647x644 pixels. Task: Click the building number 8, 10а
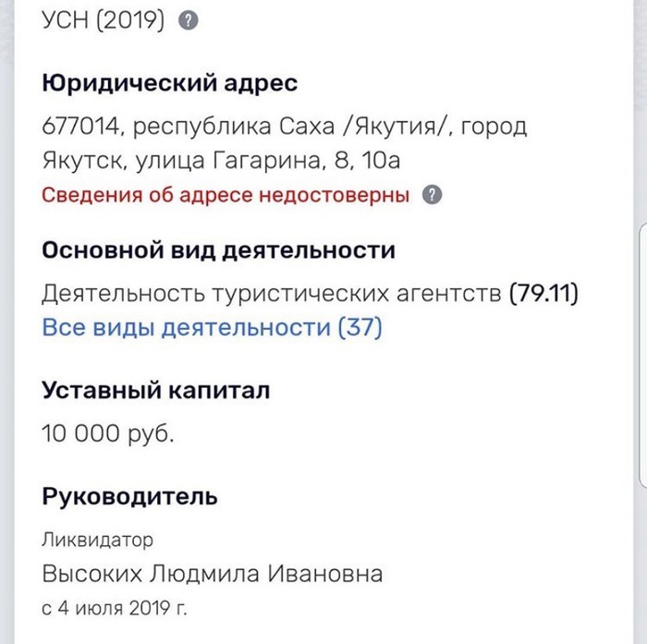tap(366, 161)
